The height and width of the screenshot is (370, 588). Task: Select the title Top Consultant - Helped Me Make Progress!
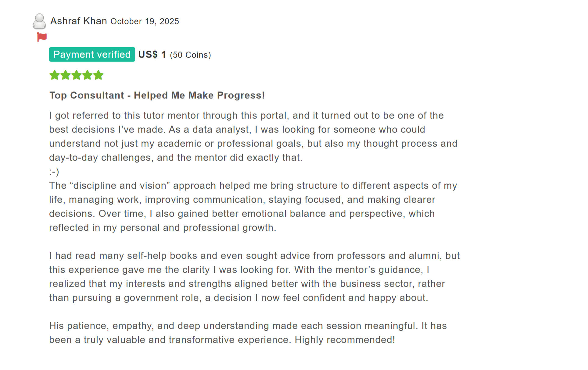pyautogui.click(x=157, y=95)
